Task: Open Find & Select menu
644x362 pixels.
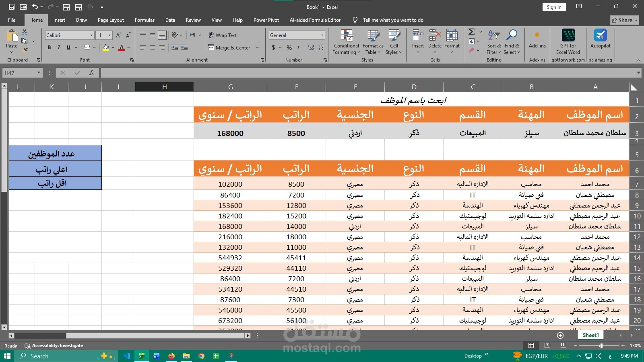Action: click(512, 42)
